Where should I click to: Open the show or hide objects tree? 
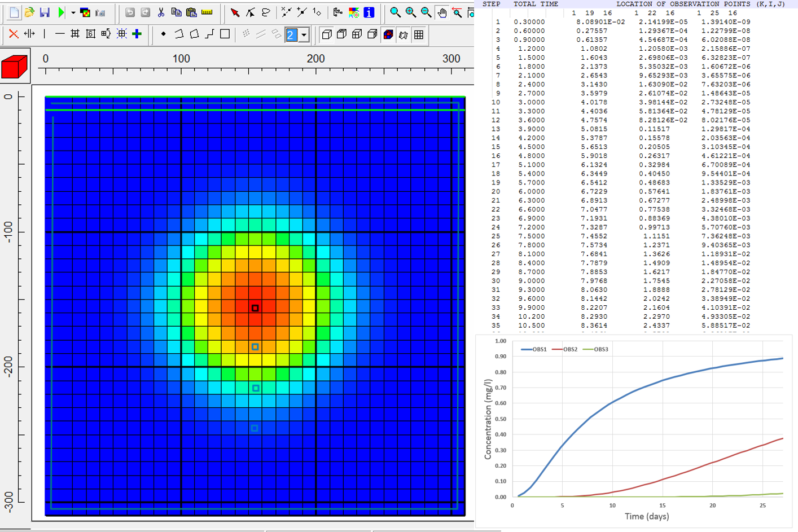338,12
